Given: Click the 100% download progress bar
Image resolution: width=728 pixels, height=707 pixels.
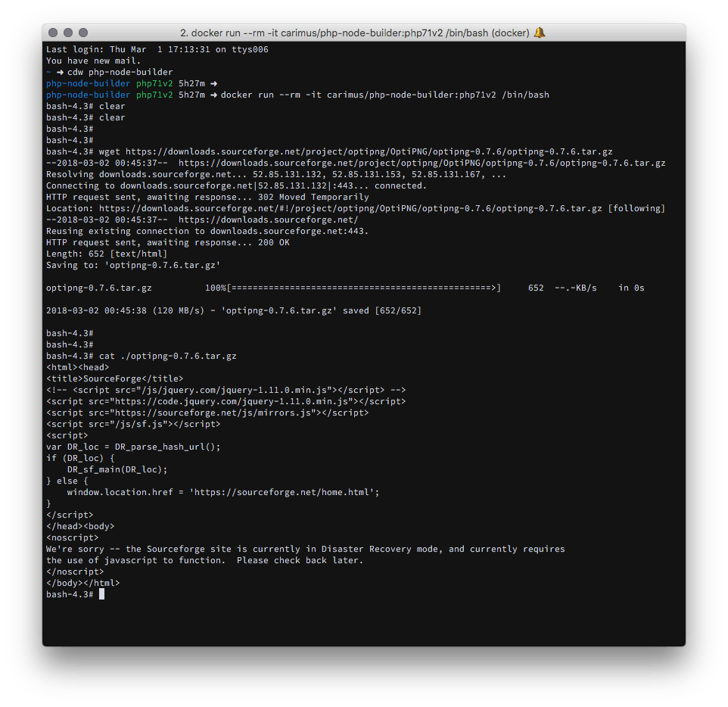Looking at the screenshot, I should click(353, 288).
